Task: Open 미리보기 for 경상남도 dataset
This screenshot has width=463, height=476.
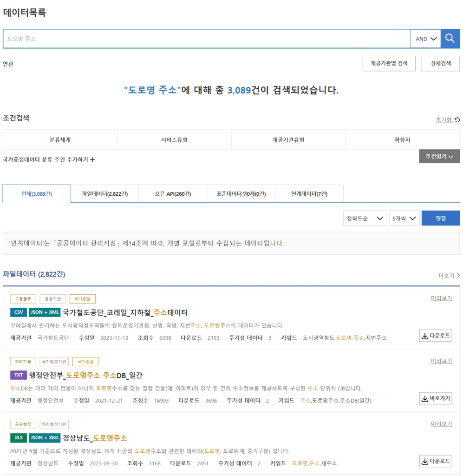Action: pyautogui.click(x=441, y=424)
